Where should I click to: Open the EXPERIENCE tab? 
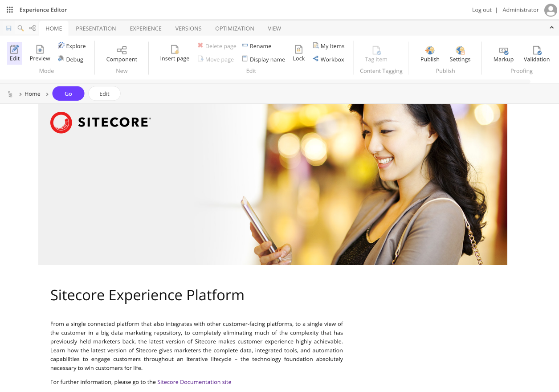[146, 29]
